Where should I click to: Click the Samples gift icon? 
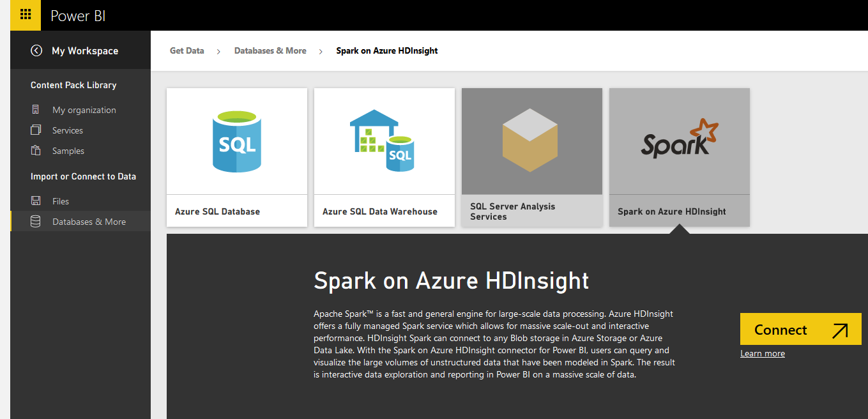point(36,151)
